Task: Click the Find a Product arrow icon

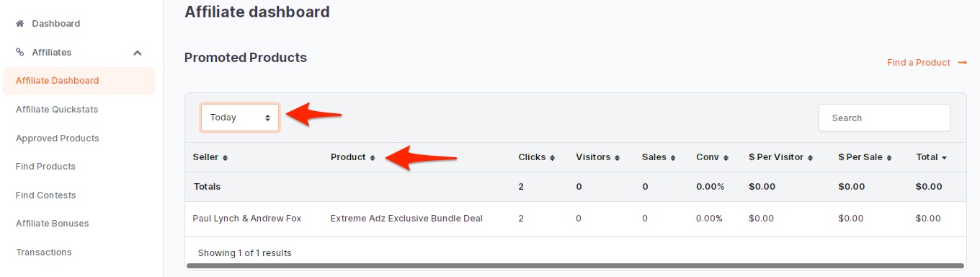Action: tap(962, 63)
